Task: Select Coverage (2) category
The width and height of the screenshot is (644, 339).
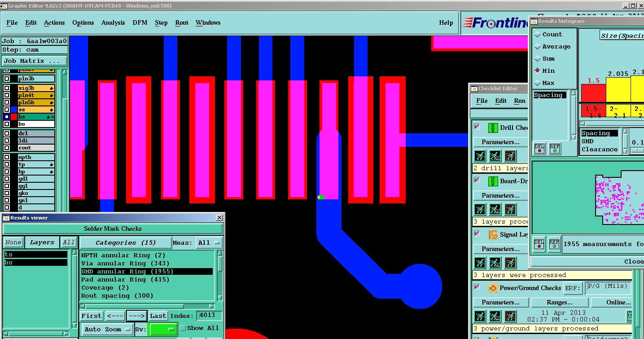Action: 147,287
